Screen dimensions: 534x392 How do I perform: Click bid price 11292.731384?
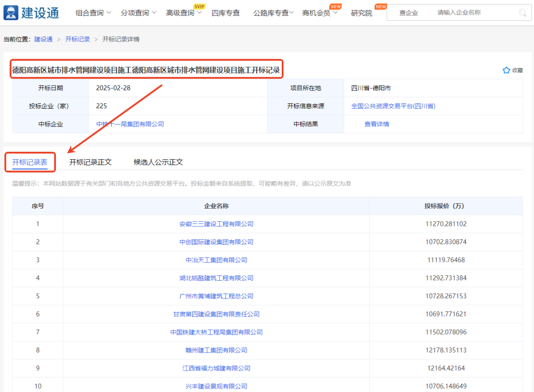point(446,278)
